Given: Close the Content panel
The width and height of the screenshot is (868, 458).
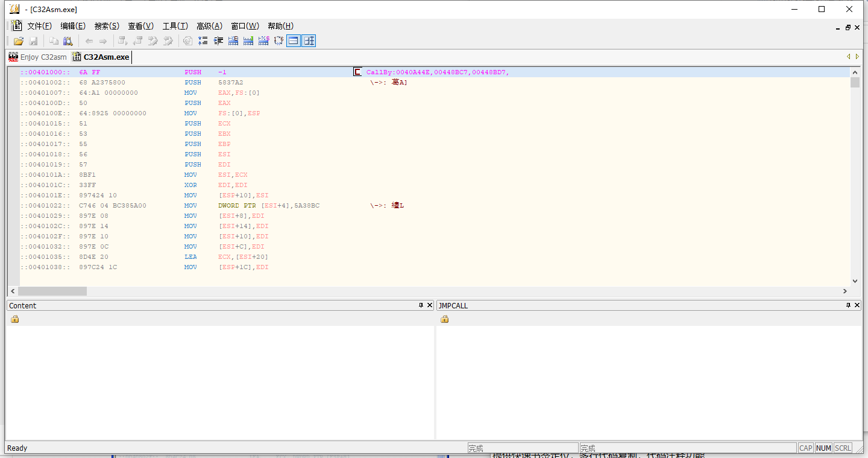Looking at the screenshot, I should tap(430, 305).
